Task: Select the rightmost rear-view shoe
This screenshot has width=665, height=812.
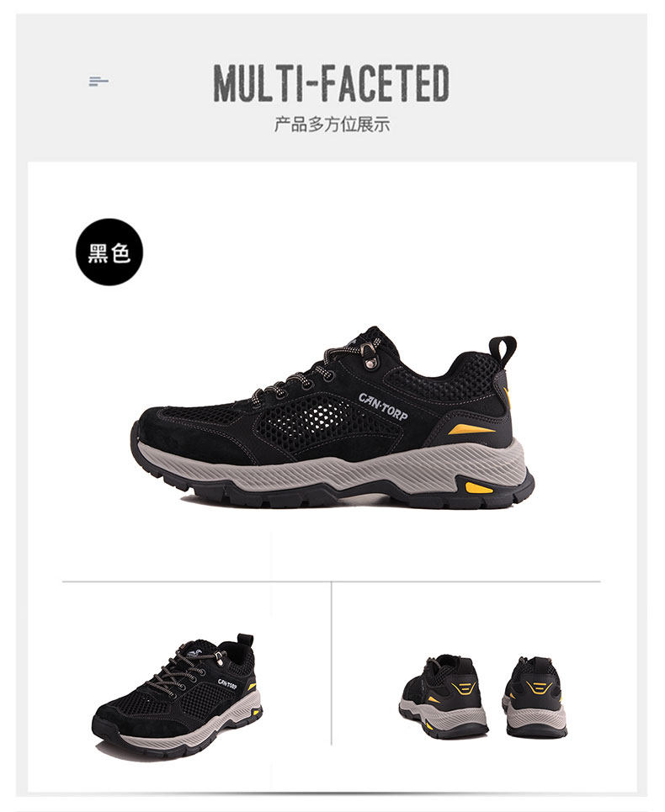Action: click(535, 697)
